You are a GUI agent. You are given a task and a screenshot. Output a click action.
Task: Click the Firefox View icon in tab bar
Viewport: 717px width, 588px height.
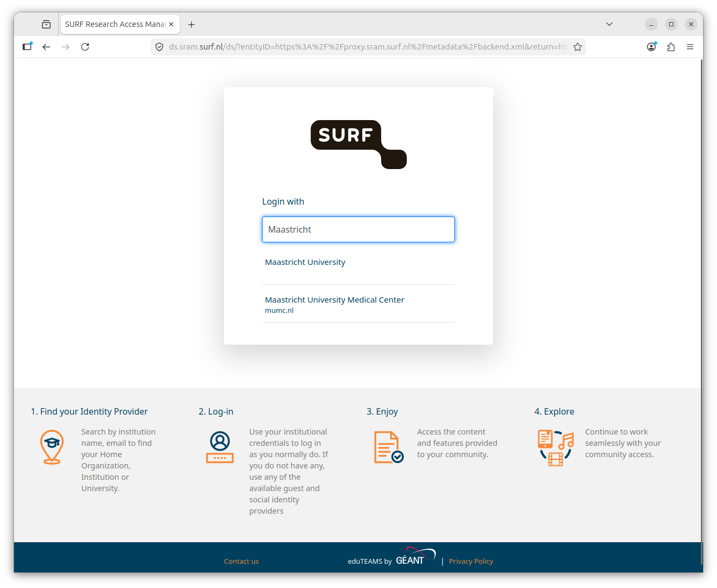pos(46,24)
